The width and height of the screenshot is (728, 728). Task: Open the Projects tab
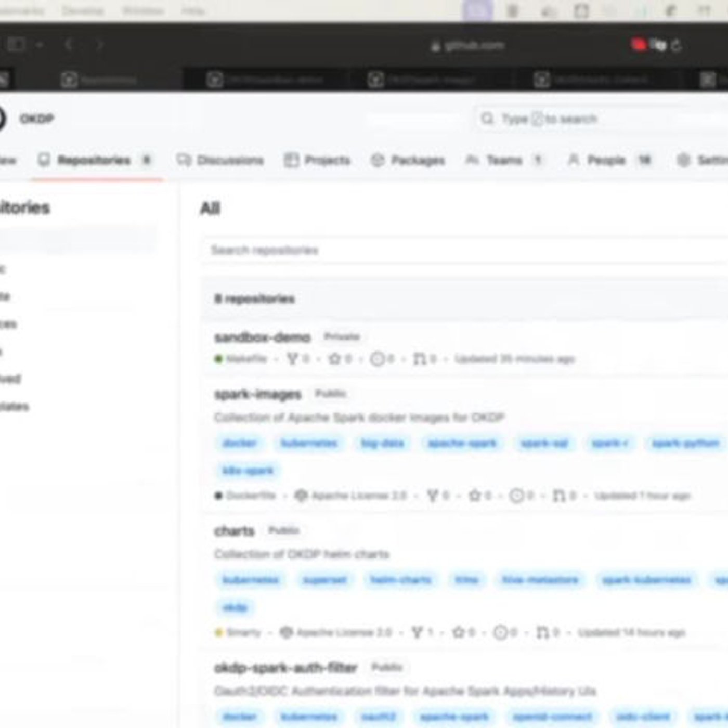[317, 160]
